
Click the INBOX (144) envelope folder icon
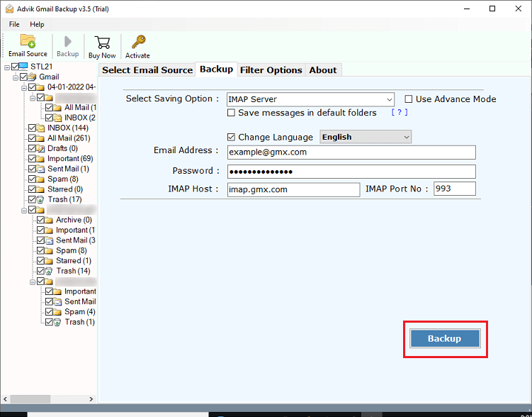tap(40, 128)
